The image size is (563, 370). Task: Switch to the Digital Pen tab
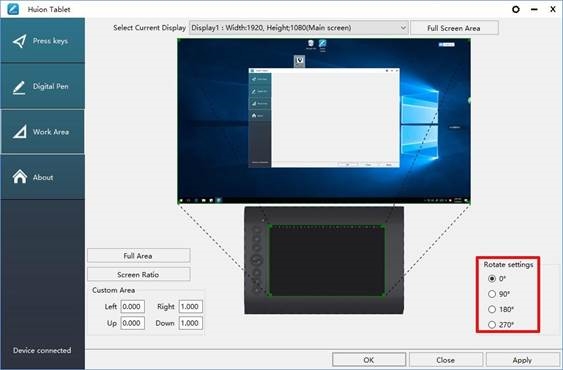[x=42, y=86]
